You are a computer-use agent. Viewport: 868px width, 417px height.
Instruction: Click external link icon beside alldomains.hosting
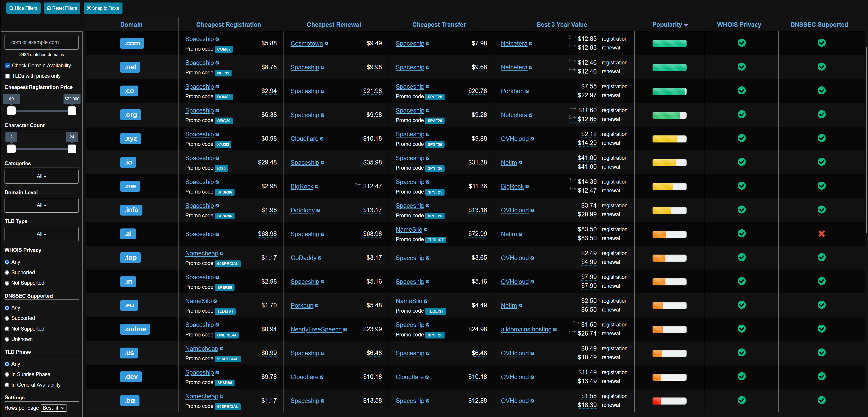coord(555,330)
